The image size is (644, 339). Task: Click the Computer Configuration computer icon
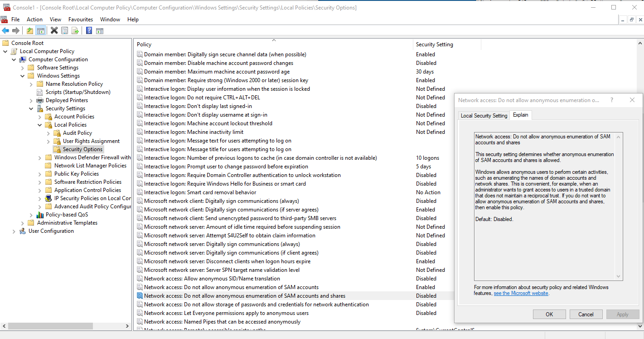pyautogui.click(x=23, y=59)
